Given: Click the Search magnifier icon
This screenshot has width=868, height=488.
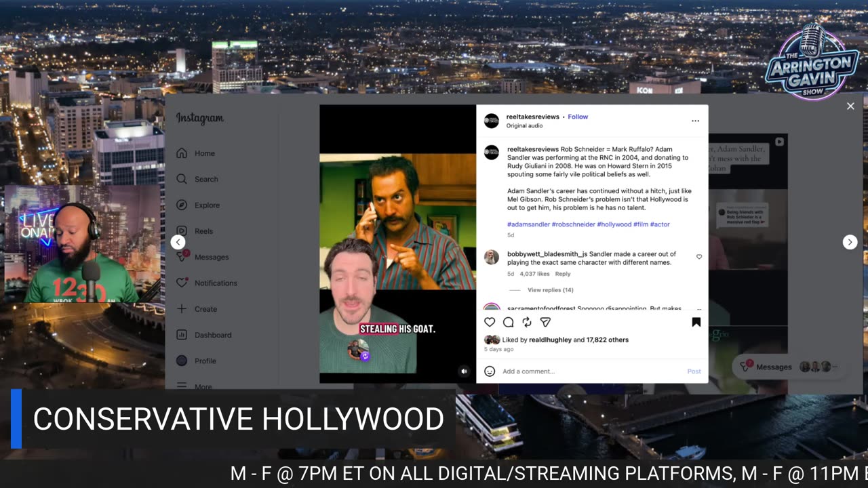Looking at the screenshot, I should point(182,179).
